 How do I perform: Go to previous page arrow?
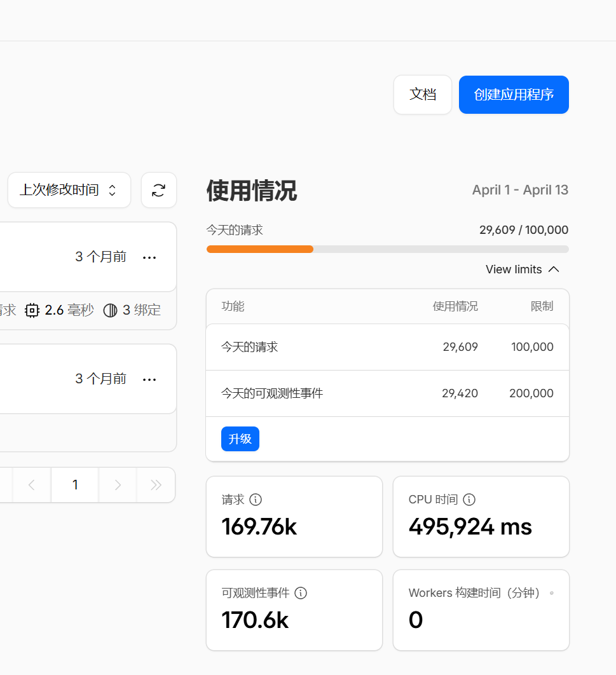pyautogui.click(x=32, y=485)
